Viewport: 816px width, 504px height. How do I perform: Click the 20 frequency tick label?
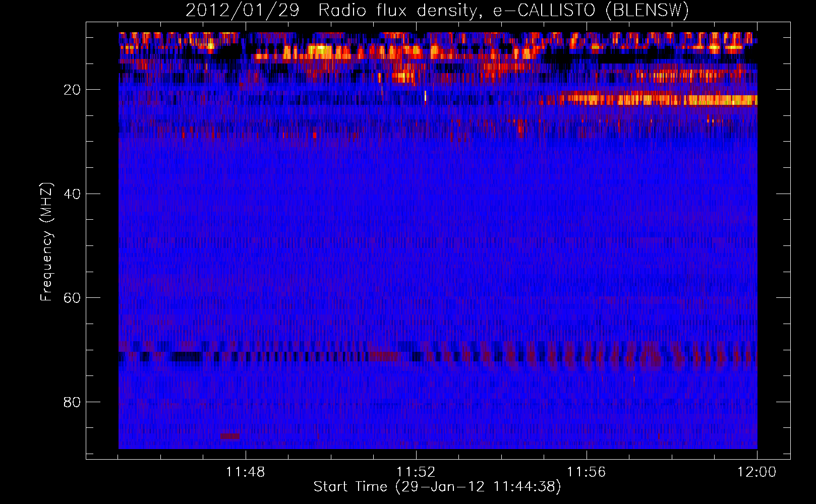pyautogui.click(x=72, y=90)
